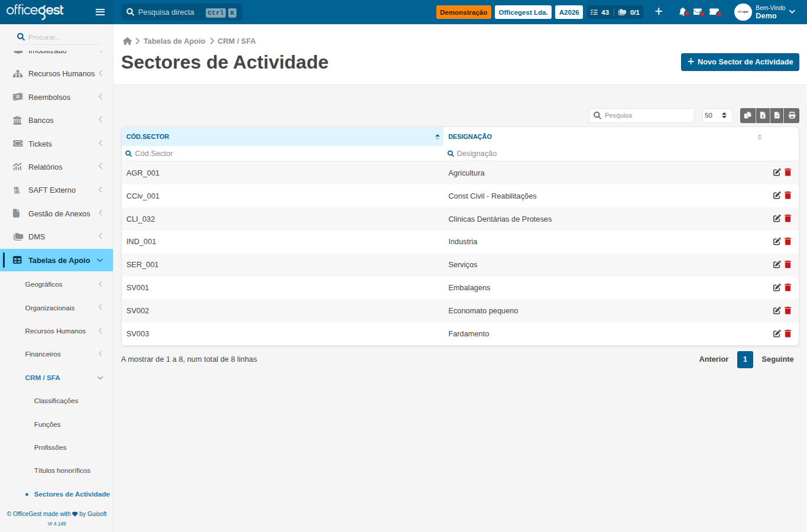This screenshot has height=532, width=807.
Task: Export table to Excel file icon
Action: click(x=763, y=115)
